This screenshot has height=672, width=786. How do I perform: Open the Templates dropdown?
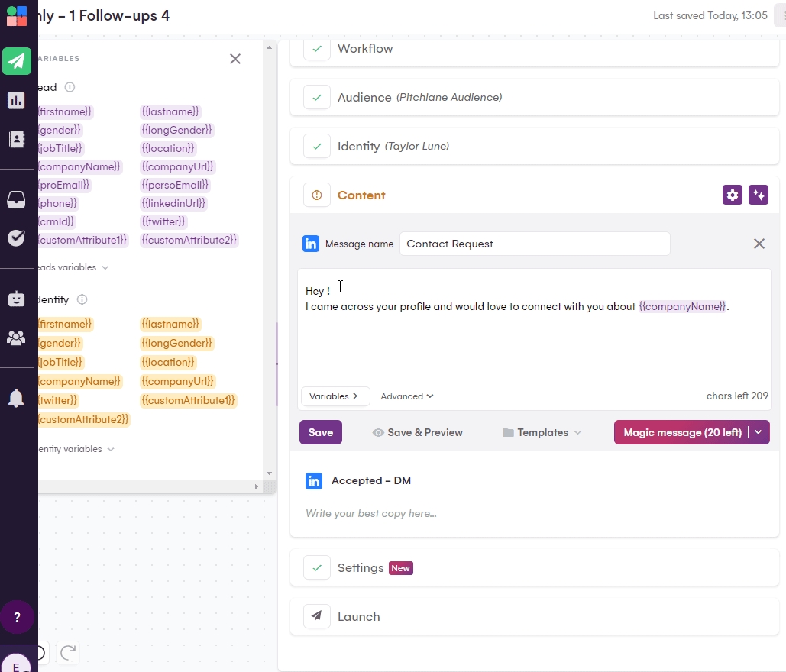pos(542,432)
